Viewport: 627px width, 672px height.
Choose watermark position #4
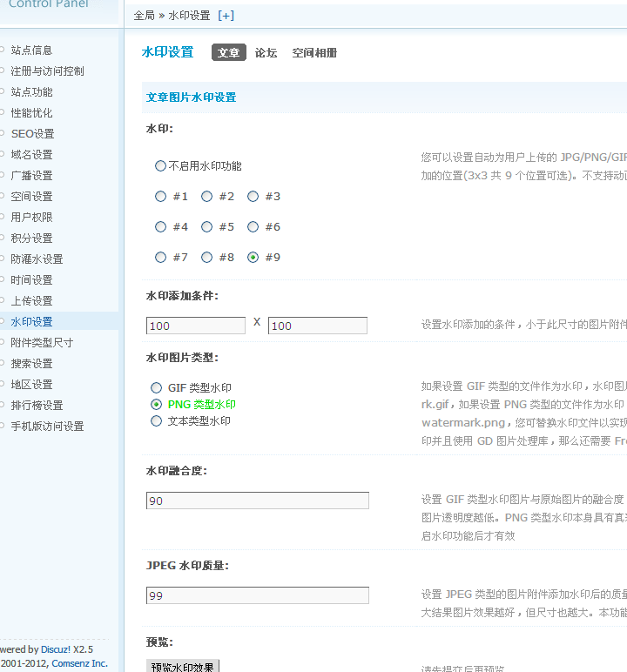coord(160,226)
